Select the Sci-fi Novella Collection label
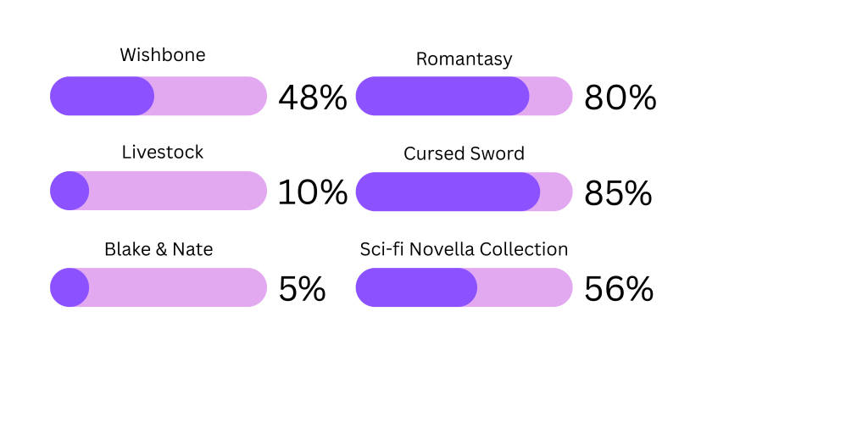This screenshot has width=868, height=434. point(464,249)
